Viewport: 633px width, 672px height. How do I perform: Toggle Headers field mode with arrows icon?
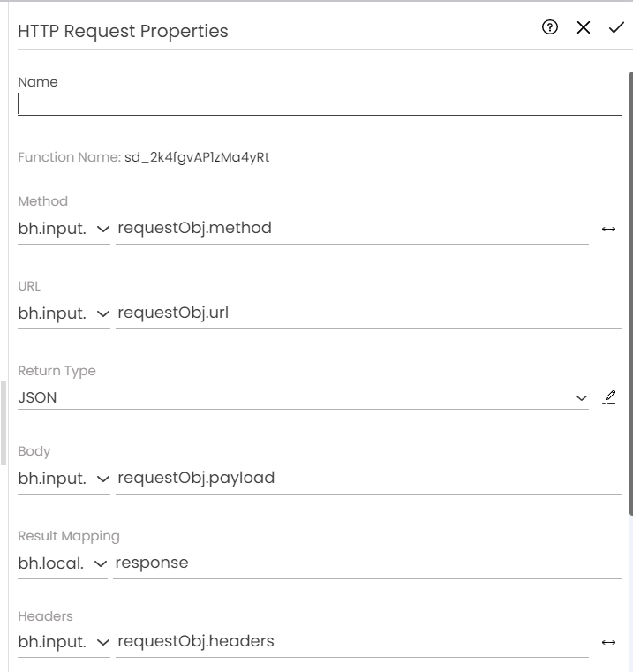(608, 642)
